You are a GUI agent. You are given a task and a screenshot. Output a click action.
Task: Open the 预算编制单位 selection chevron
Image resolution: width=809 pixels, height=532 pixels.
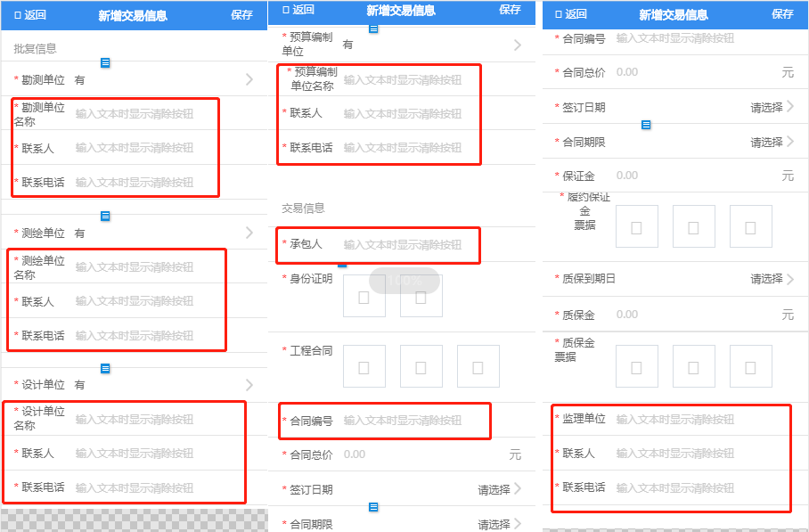[x=518, y=45]
